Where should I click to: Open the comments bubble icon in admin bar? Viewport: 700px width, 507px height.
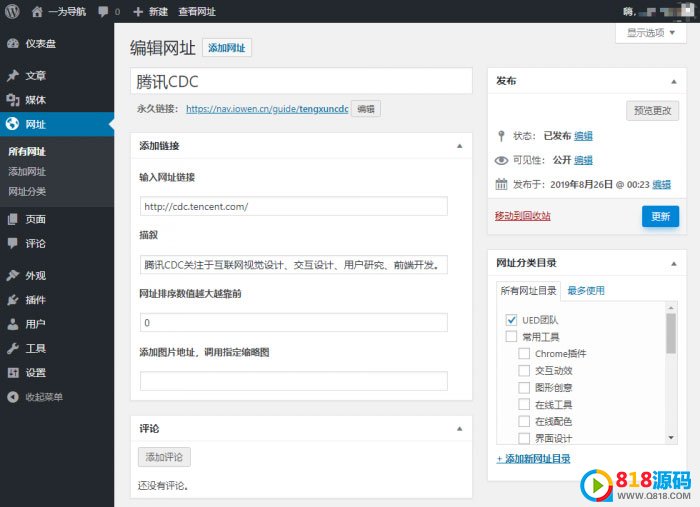click(103, 12)
